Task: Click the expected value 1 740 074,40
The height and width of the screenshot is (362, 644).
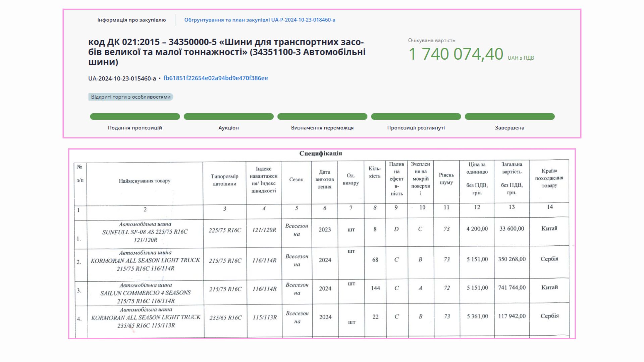Action: [456, 54]
